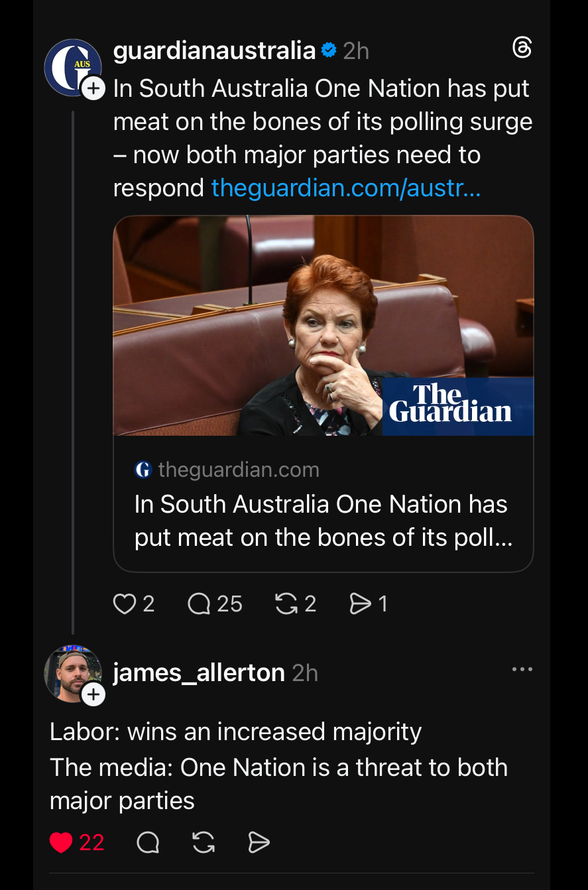
Task: Open the Pauline Hanson article image
Action: pyautogui.click(x=323, y=326)
